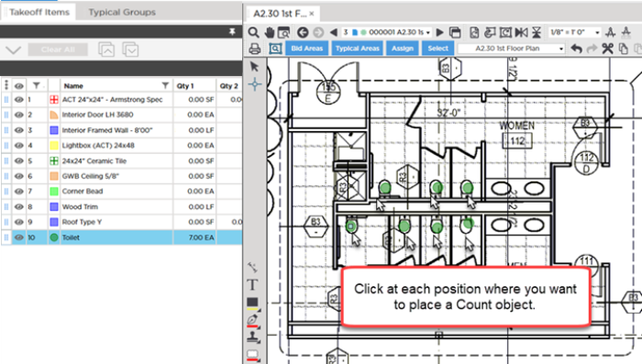Hide the GWB Ceiling 5/8" item
Screen dimensions: 642x364
point(19,176)
